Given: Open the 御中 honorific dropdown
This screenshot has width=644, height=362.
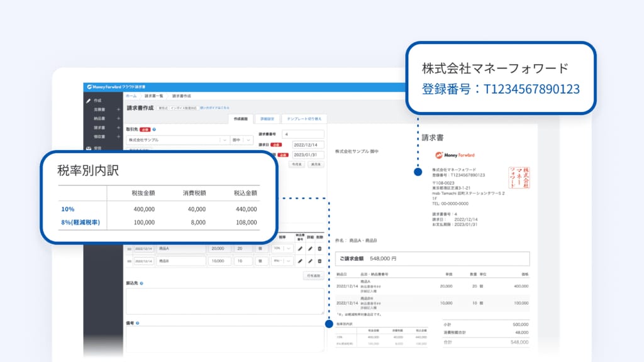Looking at the screenshot, I should tap(248, 140).
